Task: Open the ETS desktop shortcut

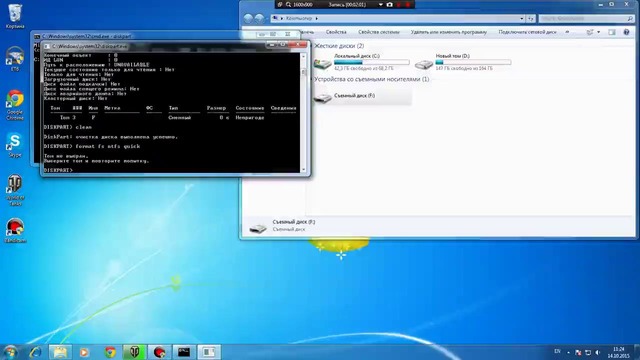Action: click(15, 59)
